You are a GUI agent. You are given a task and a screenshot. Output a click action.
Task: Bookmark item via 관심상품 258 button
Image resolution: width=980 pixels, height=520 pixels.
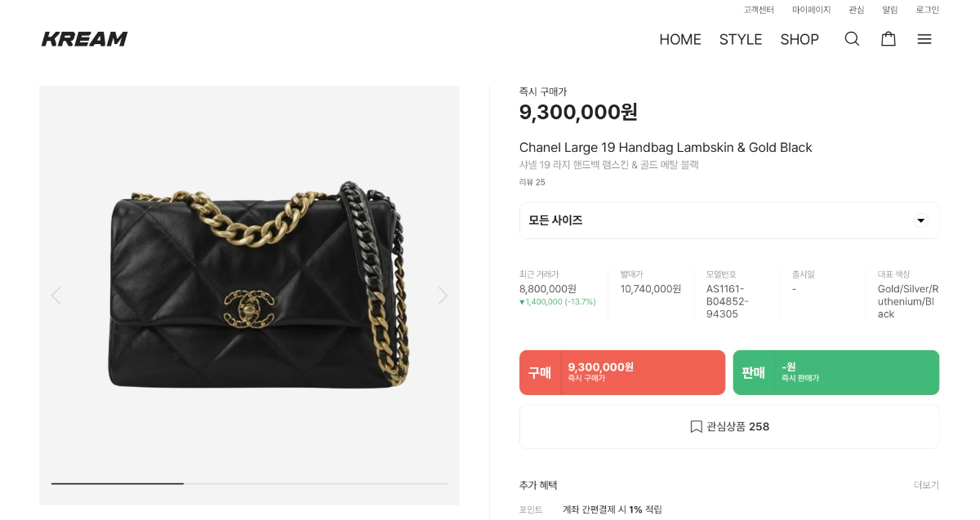click(729, 426)
